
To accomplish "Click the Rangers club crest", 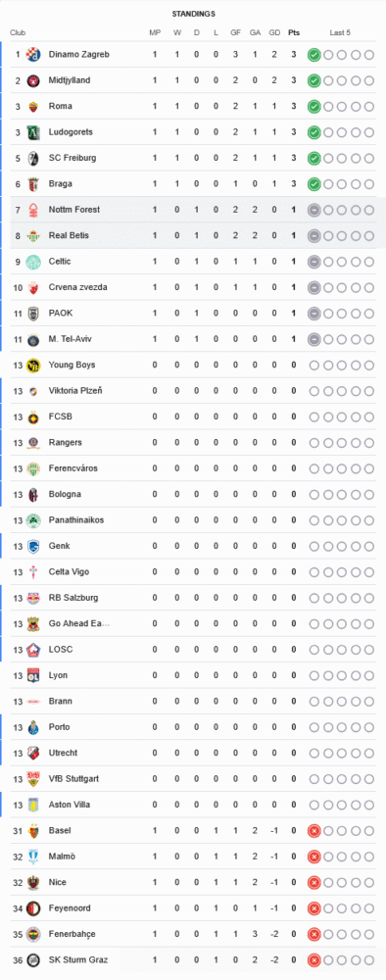I will (x=33, y=443).
